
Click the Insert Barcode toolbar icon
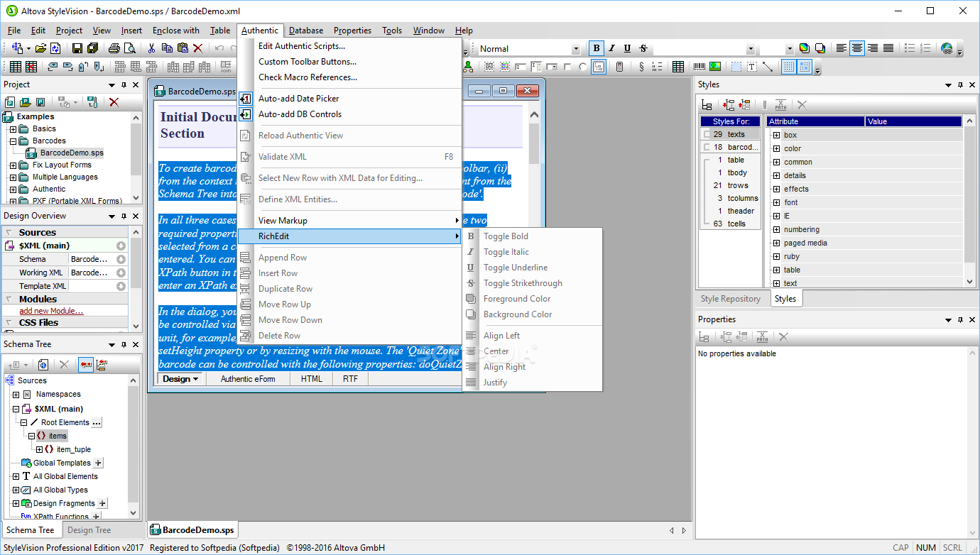[699, 67]
